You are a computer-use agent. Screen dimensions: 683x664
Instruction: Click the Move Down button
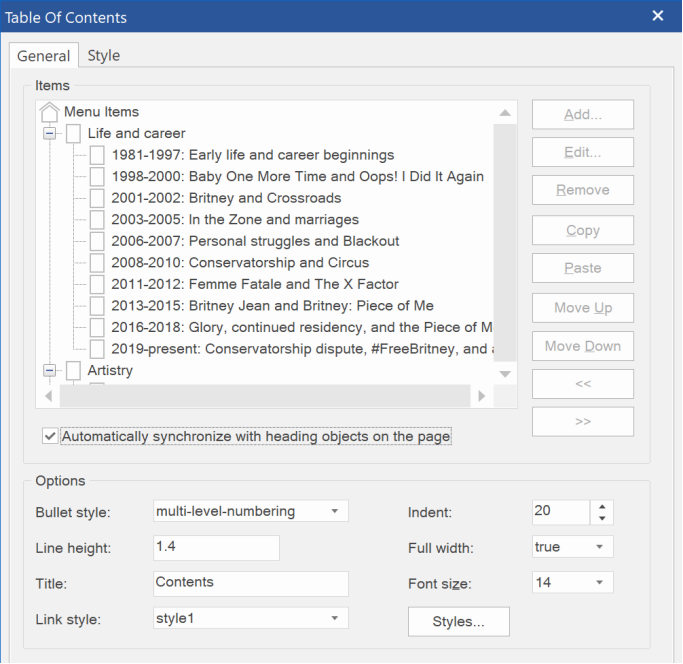pos(583,346)
